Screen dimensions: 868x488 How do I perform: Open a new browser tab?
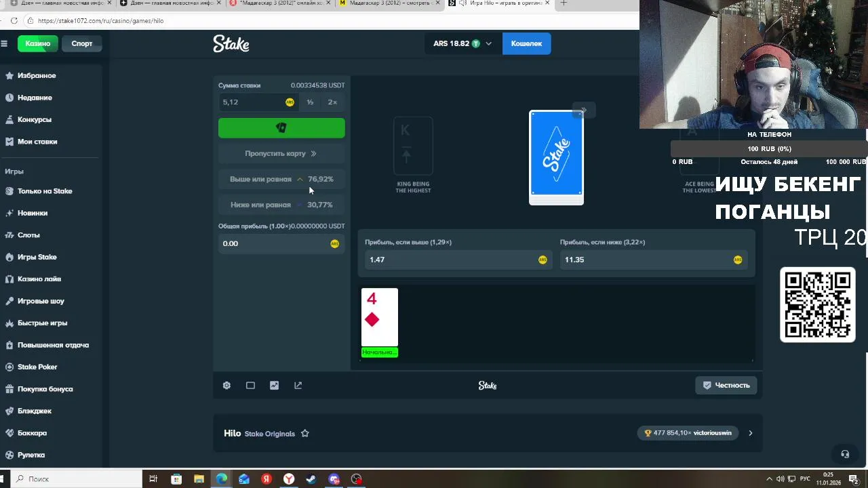[564, 3]
